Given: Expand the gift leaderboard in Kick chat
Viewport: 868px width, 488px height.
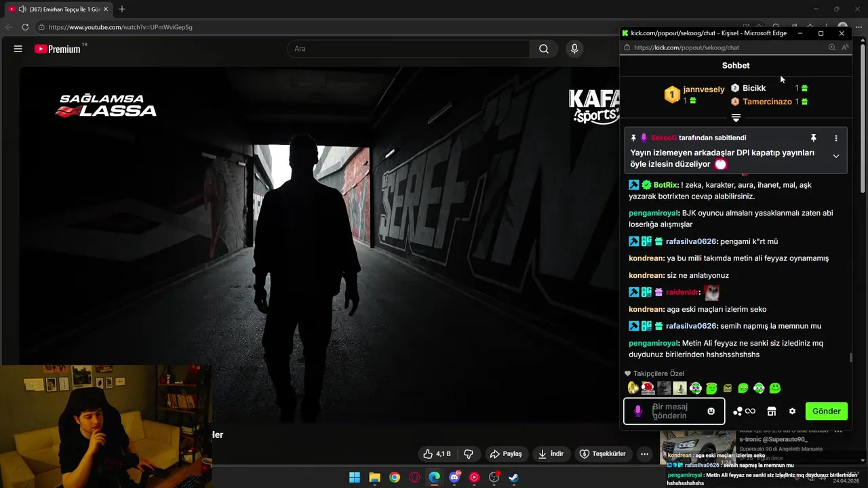Looking at the screenshot, I should (736, 118).
